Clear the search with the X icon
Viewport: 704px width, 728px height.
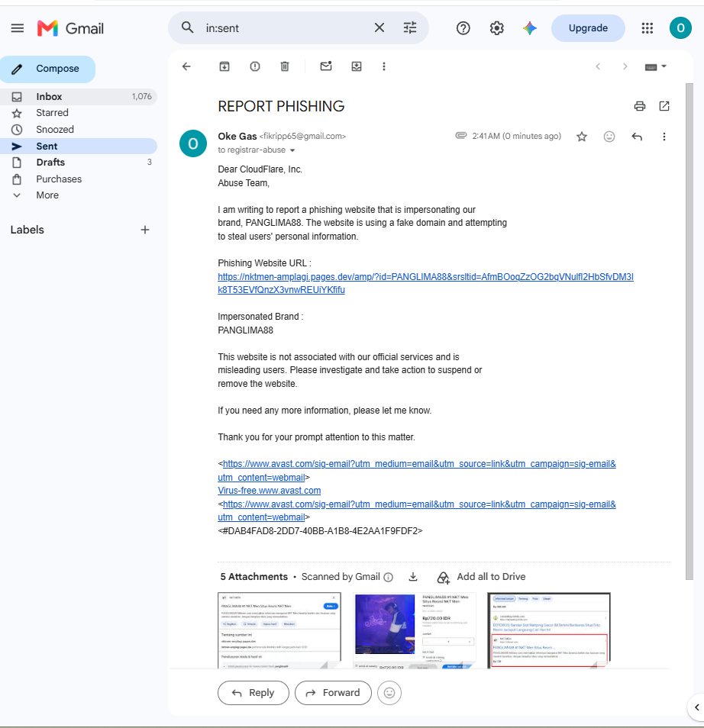379,28
